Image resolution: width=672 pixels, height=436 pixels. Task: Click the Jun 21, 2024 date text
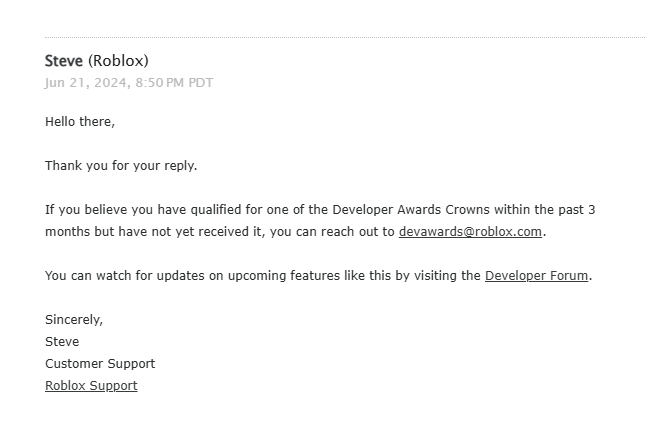click(x=87, y=83)
